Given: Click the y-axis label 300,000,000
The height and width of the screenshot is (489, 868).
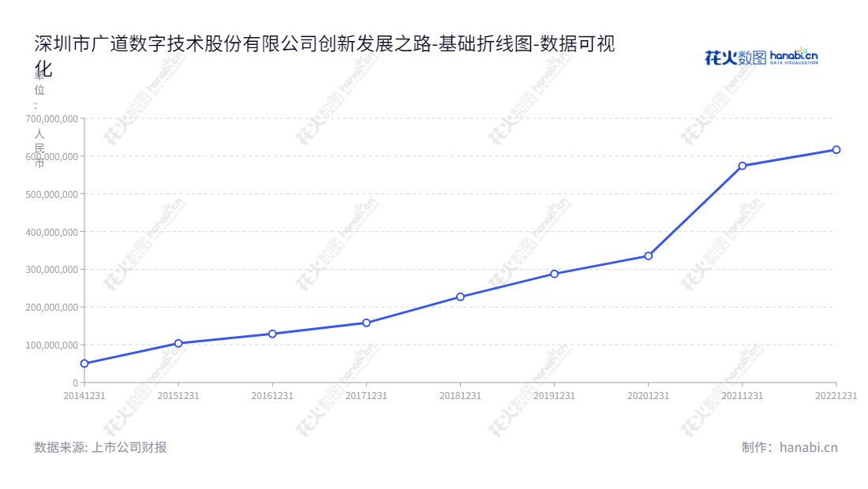Looking at the screenshot, I should click(51, 270).
